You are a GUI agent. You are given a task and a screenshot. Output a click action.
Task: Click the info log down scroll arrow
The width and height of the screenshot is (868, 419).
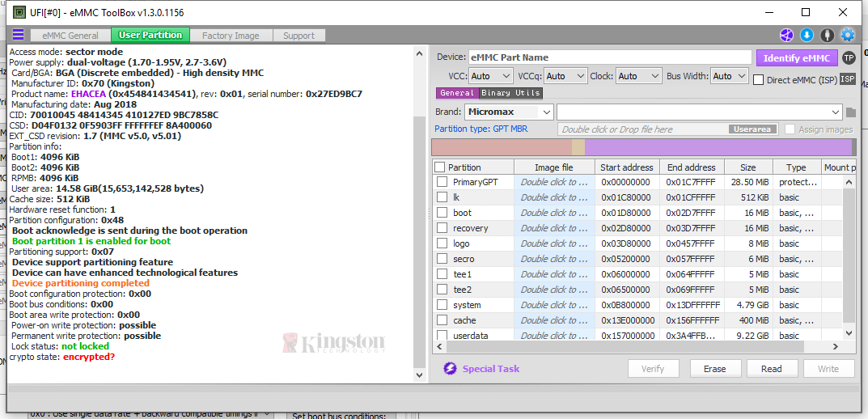click(x=419, y=375)
